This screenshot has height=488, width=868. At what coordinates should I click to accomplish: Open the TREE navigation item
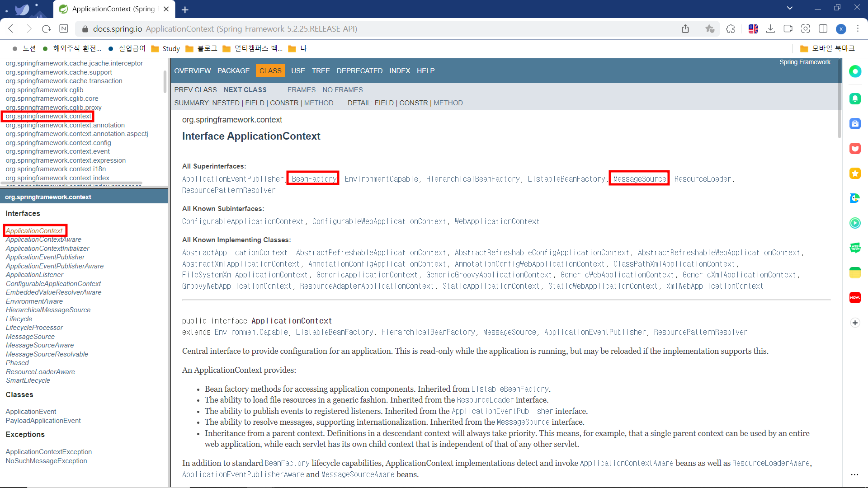pos(321,71)
